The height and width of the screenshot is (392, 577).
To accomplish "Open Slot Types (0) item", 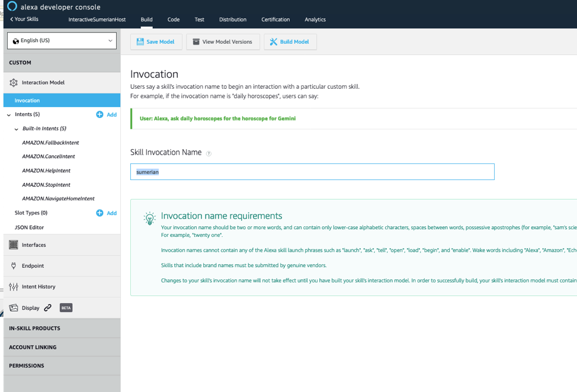I will tap(31, 213).
